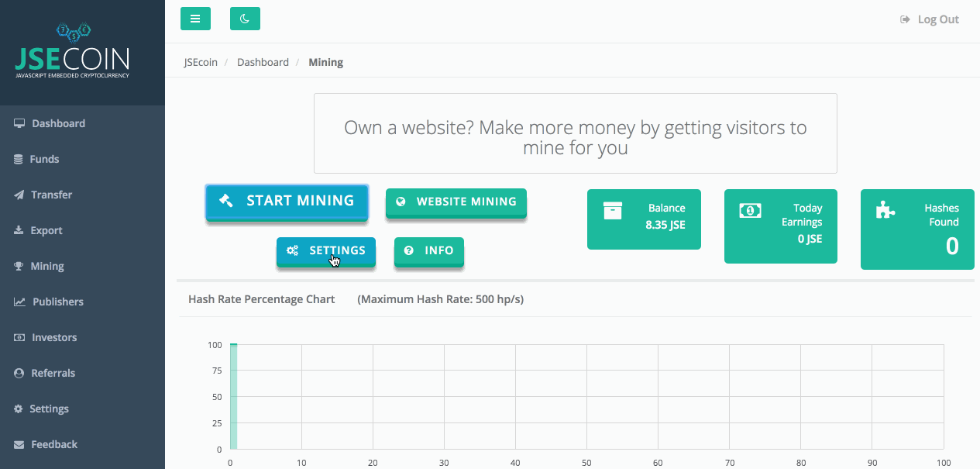The width and height of the screenshot is (980, 469).
Task: Click the monitor icon beside Dashboard
Action: (19, 123)
